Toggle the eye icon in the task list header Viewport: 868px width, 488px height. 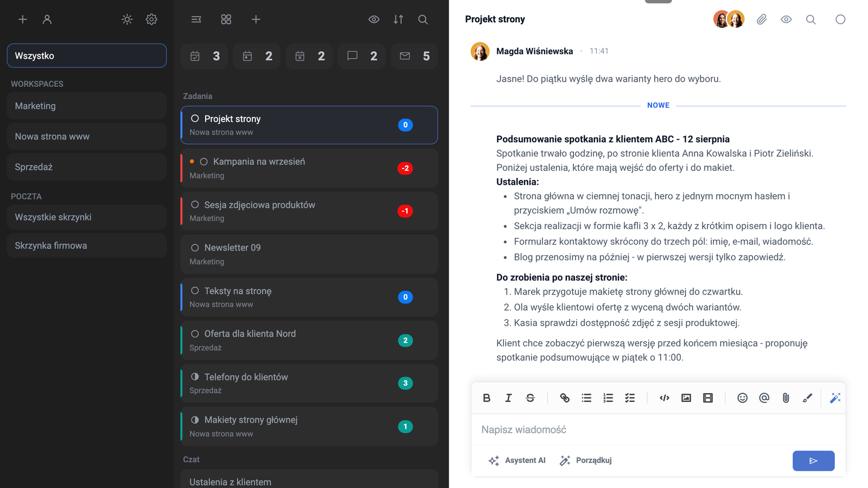(x=374, y=20)
